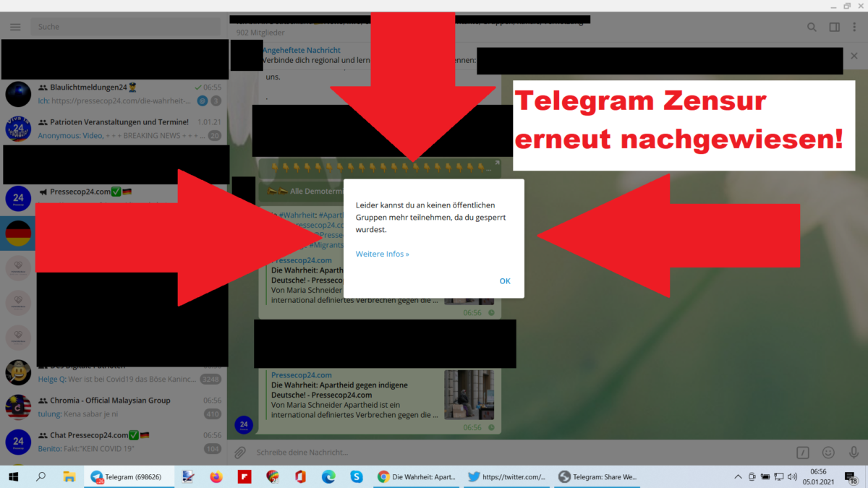Open the taskbar clock showing 06:56
The width and height of the screenshot is (868, 488).
click(818, 476)
